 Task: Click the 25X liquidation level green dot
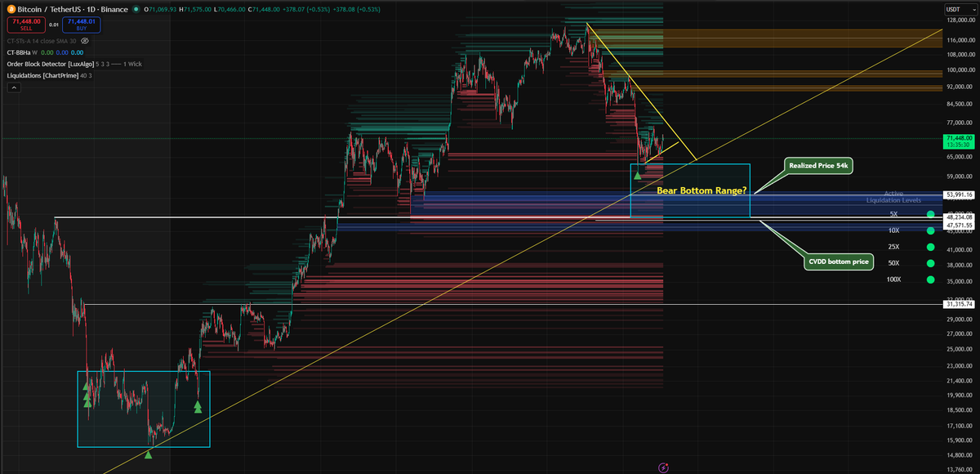pyautogui.click(x=930, y=247)
